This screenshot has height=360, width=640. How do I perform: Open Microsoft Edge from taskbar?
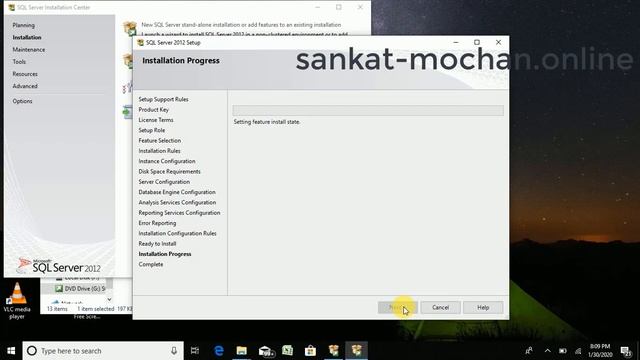(219, 351)
